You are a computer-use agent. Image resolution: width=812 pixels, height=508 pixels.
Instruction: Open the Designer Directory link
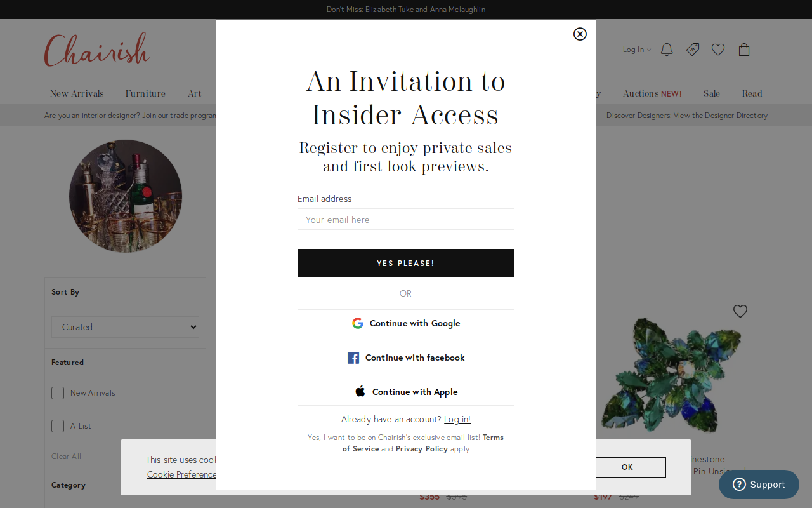coord(736,116)
